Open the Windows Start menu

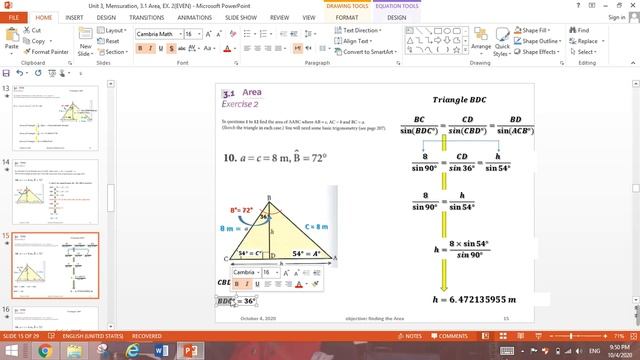[x=11, y=351]
